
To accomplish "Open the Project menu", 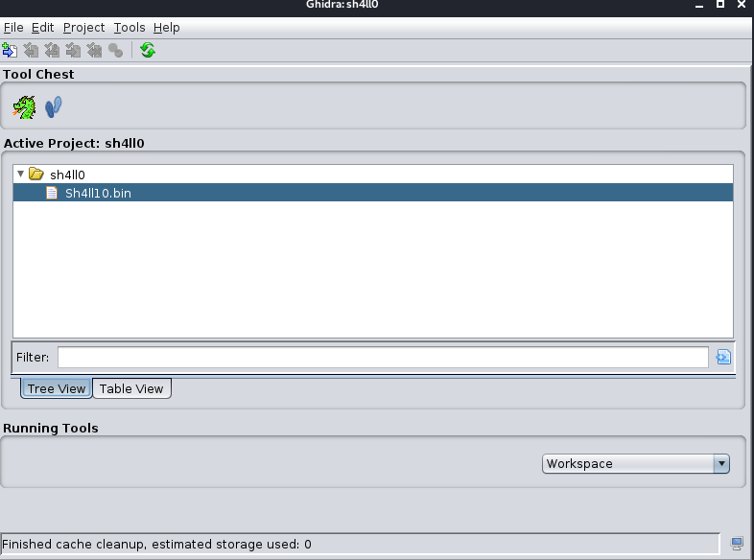I will tap(83, 28).
